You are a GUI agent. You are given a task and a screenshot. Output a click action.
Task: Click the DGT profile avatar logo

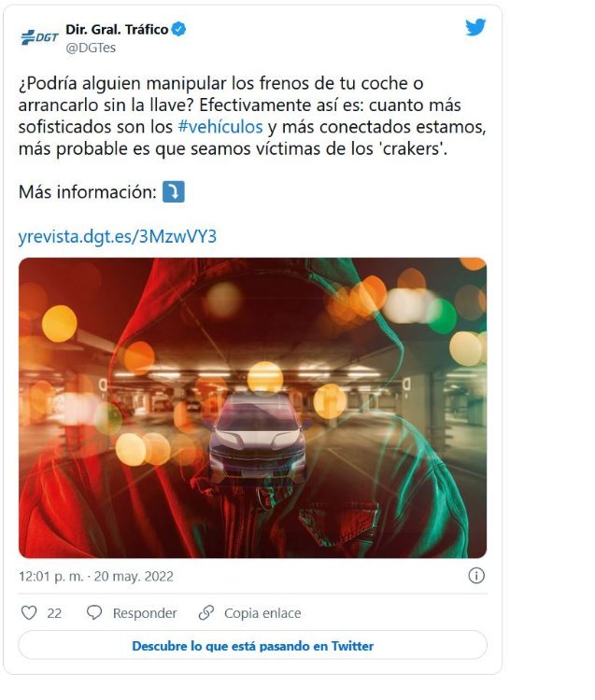tap(39, 37)
